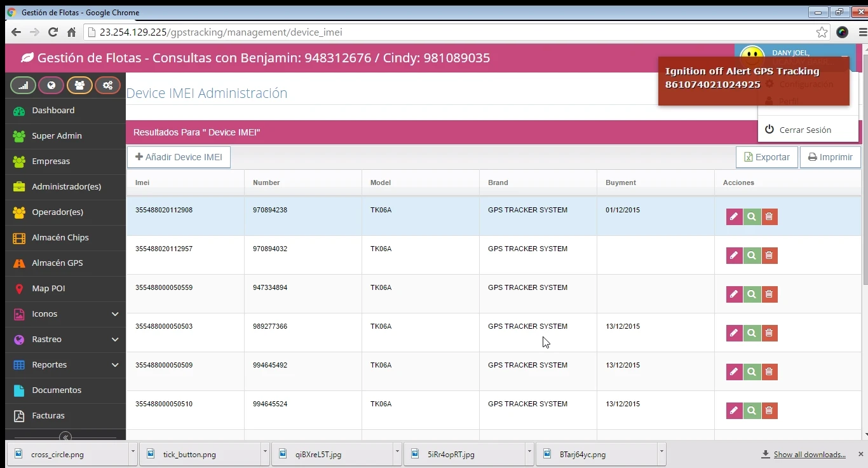
Task: Click the edit pencil icon for IMEI 355488020112908
Action: (x=734, y=217)
